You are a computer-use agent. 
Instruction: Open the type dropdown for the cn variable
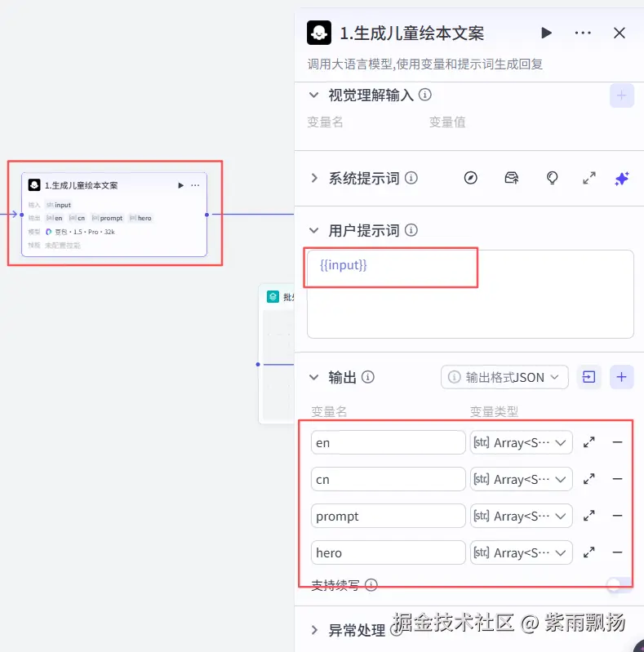coord(522,479)
